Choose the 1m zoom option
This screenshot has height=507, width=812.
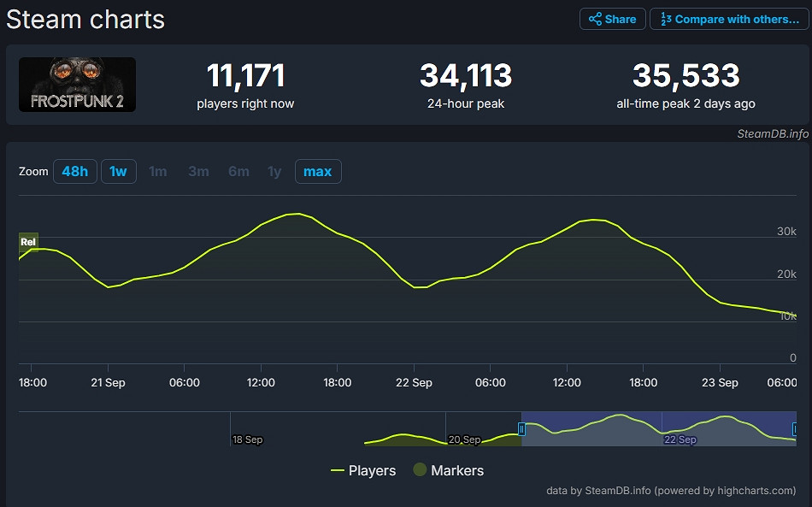coord(158,172)
